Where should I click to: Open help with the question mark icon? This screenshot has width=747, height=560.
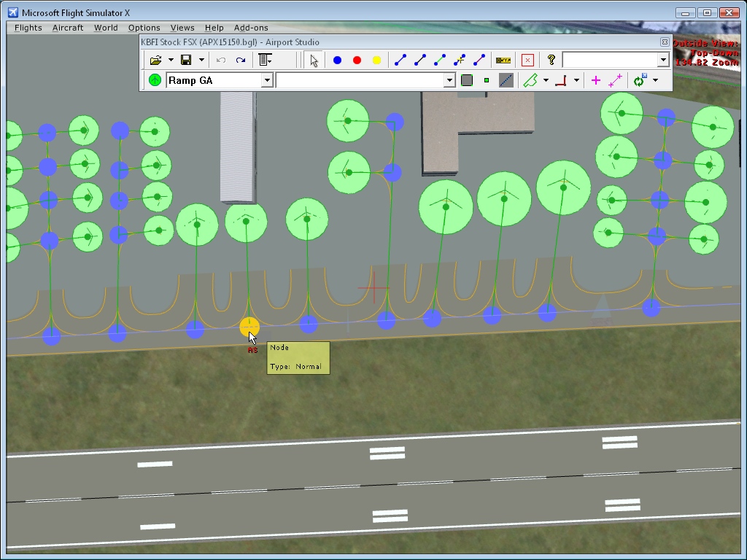551,60
